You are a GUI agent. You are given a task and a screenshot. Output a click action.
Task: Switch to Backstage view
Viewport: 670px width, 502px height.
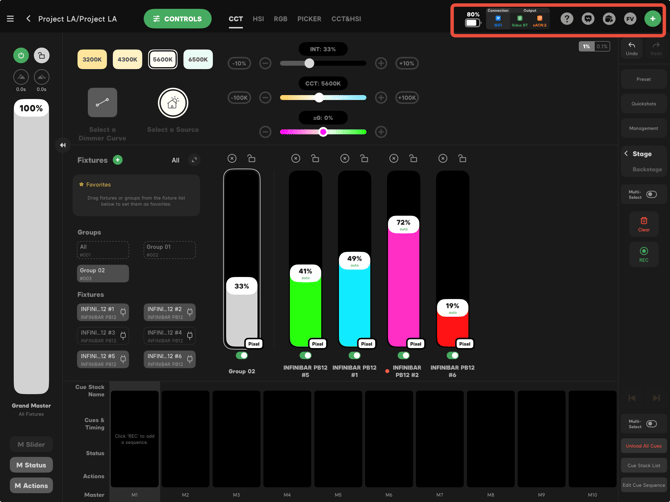(x=647, y=169)
